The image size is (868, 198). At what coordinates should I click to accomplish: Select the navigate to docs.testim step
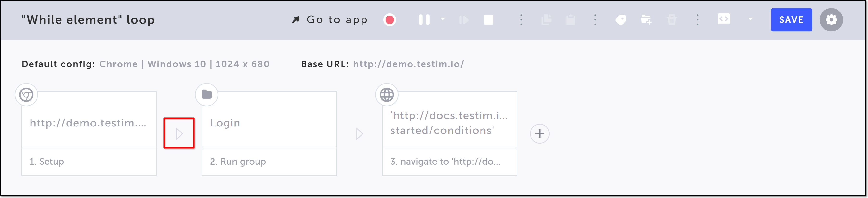click(x=449, y=133)
